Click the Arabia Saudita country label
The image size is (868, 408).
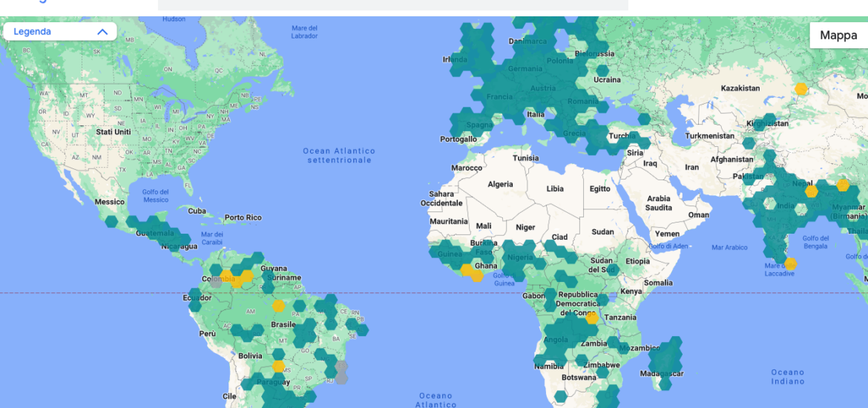(659, 203)
